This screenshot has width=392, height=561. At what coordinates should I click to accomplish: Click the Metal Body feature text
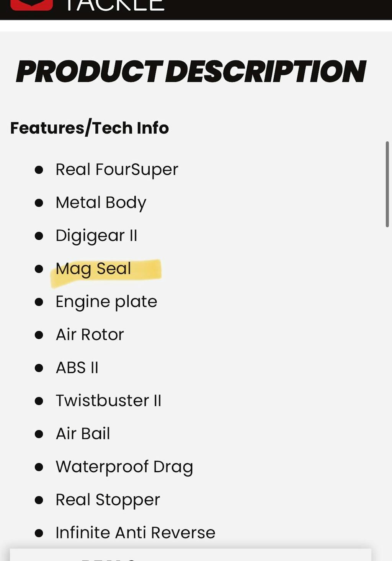pyautogui.click(x=101, y=202)
